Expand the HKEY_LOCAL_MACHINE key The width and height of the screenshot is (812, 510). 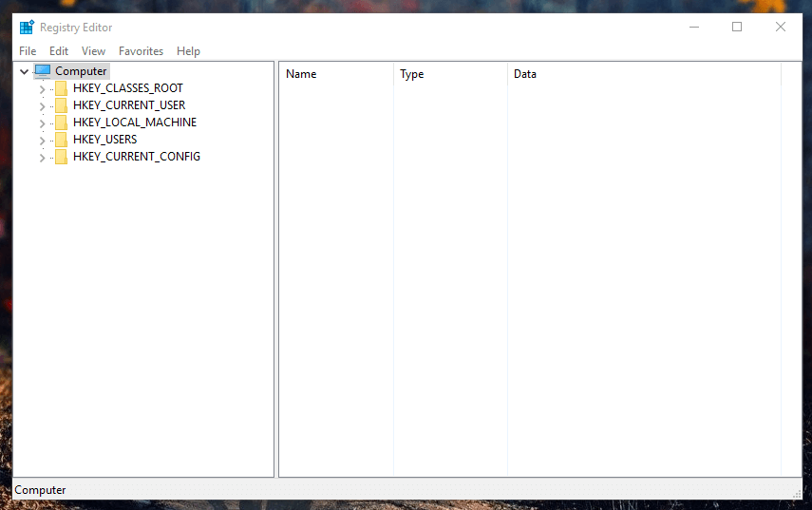click(43, 123)
